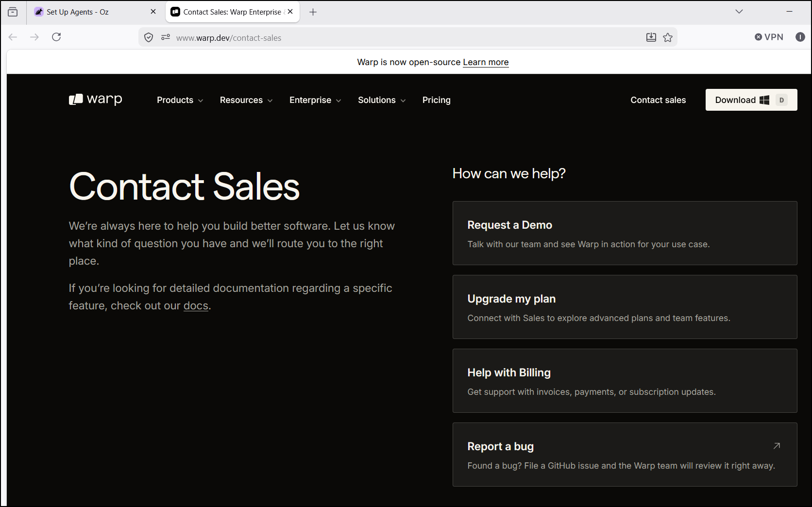Open the Pricing page
The width and height of the screenshot is (812, 507).
coord(437,100)
